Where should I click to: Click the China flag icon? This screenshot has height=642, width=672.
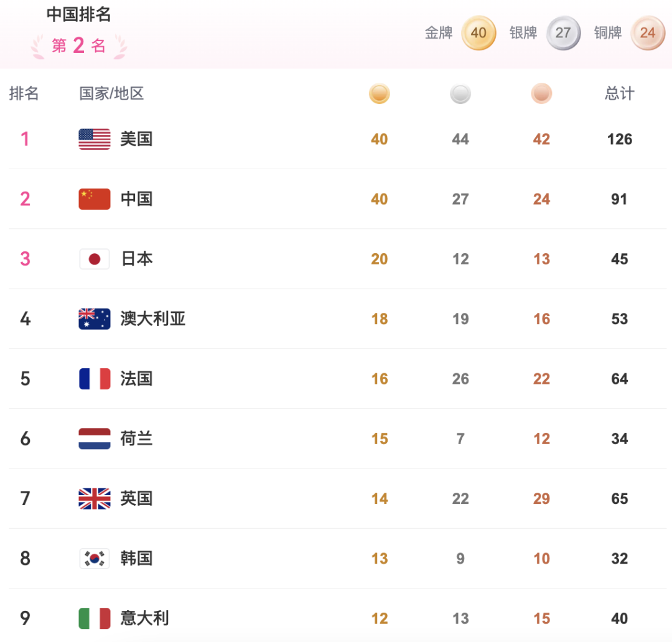point(95,199)
